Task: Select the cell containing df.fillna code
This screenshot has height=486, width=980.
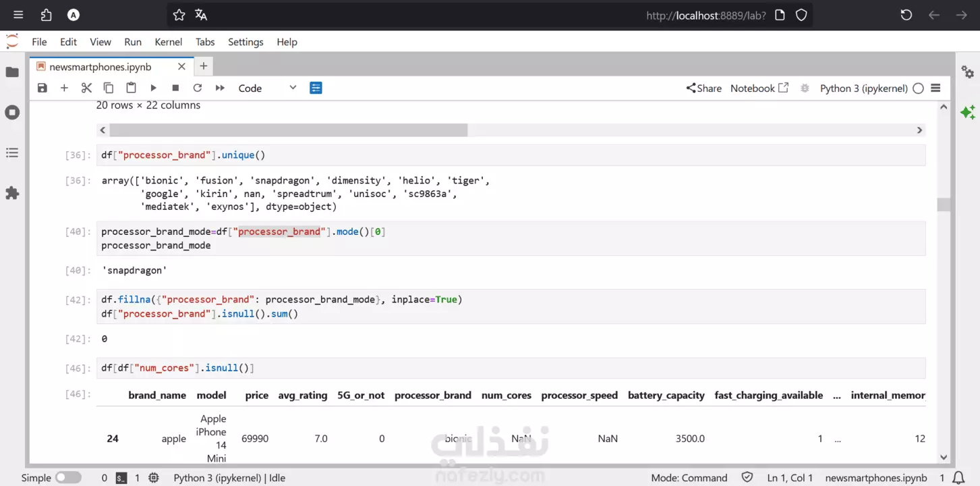Action: pos(511,306)
